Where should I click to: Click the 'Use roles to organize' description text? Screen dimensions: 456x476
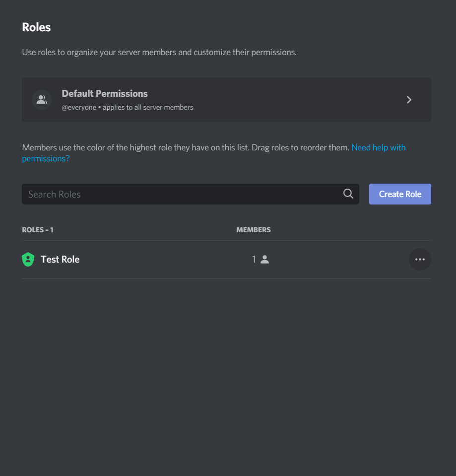click(x=159, y=52)
